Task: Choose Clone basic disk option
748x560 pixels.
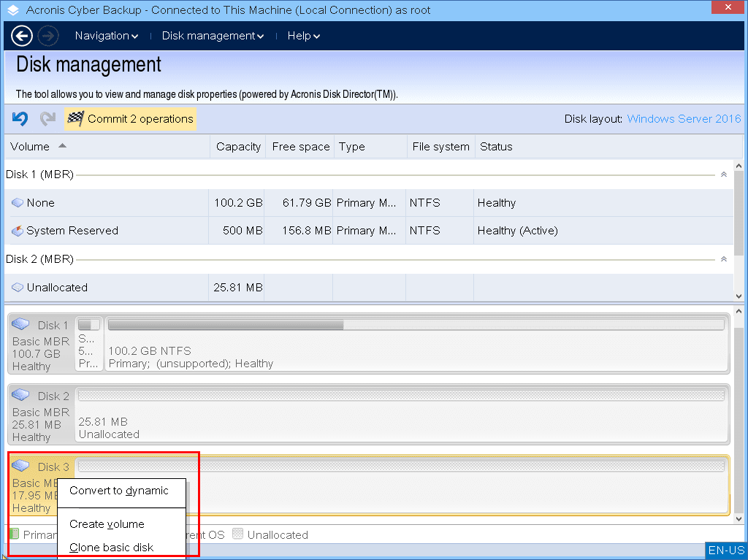Action: (112, 548)
